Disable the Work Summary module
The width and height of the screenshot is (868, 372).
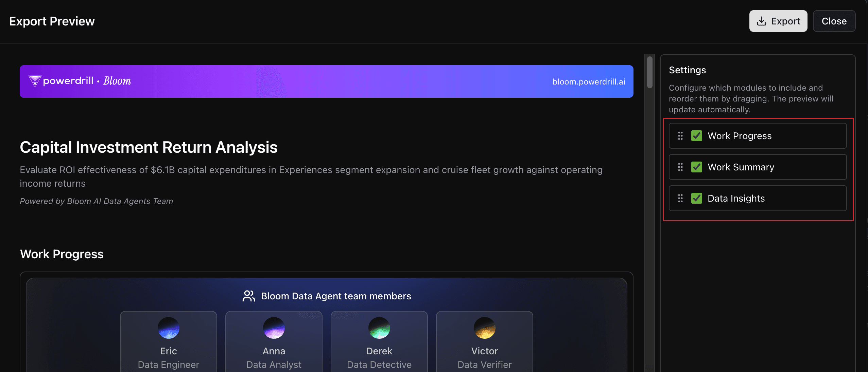(697, 167)
